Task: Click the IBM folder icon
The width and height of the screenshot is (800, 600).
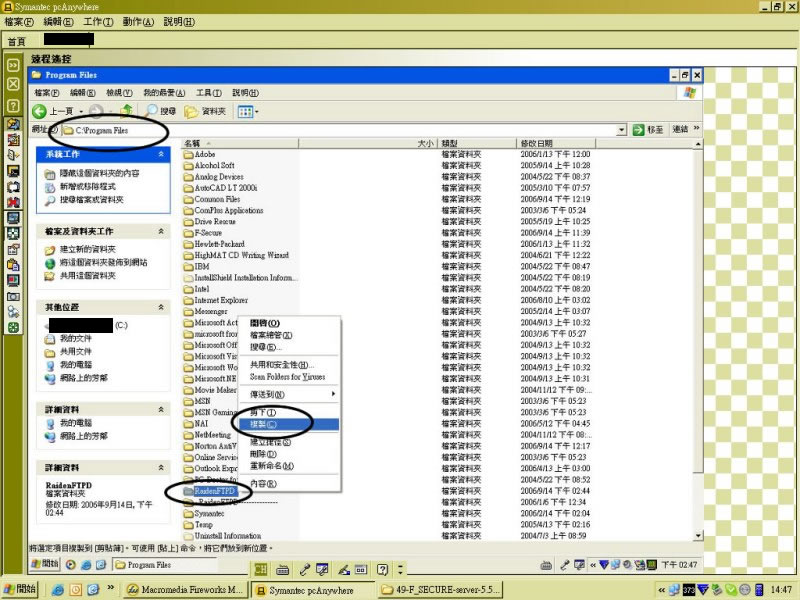Action: (x=188, y=266)
